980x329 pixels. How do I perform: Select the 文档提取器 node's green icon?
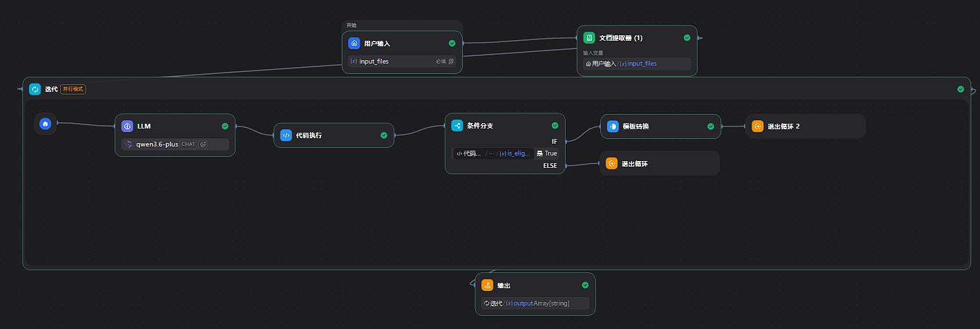(589, 37)
